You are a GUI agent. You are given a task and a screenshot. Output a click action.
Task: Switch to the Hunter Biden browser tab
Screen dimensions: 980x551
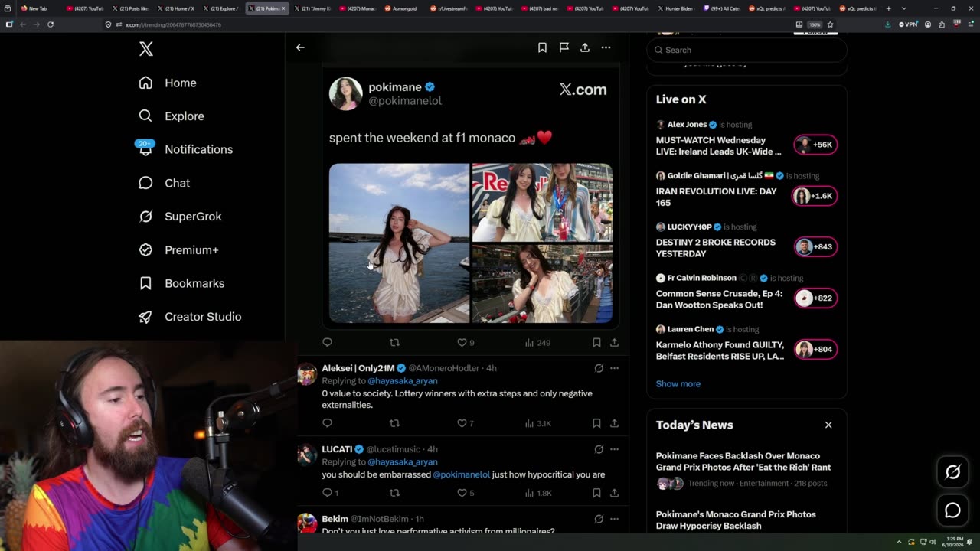point(677,8)
